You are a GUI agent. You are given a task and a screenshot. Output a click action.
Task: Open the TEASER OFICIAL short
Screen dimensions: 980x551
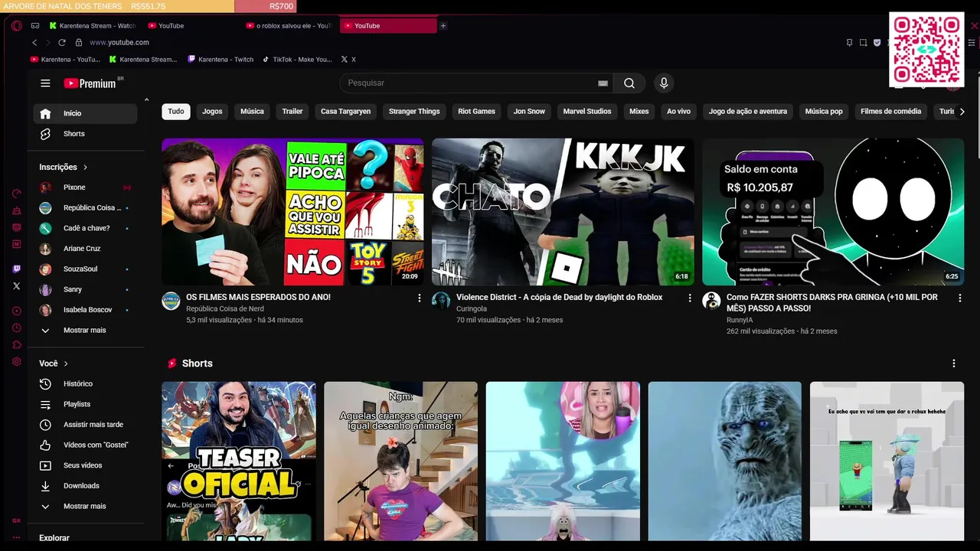[238, 461]
